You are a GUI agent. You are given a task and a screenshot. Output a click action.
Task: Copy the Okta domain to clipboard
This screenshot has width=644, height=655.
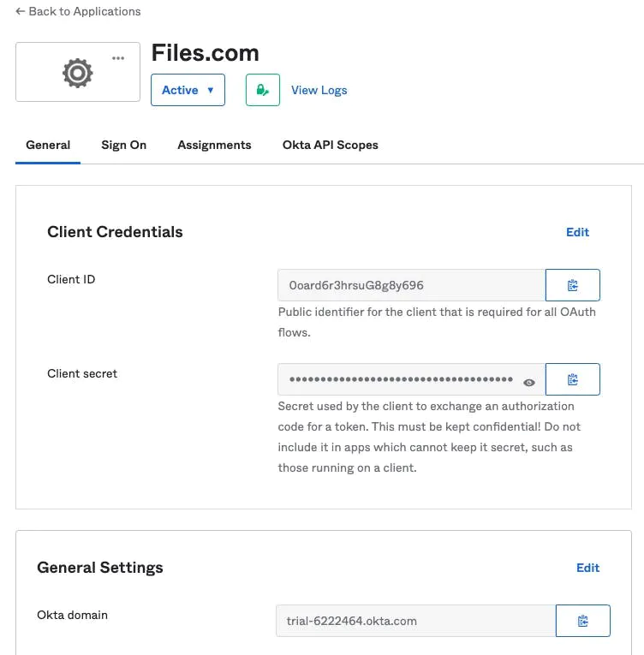point(582,621)
